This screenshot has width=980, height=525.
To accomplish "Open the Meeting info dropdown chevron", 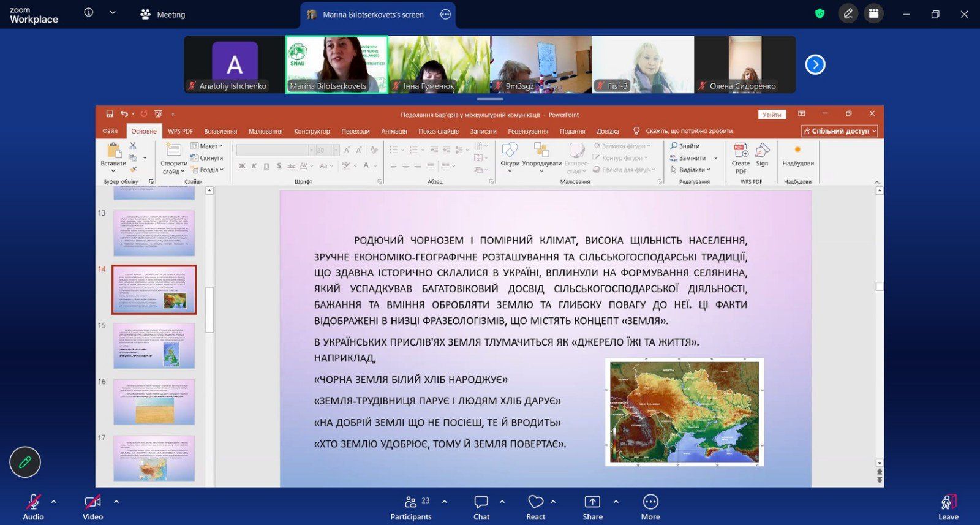I will 113,12.
